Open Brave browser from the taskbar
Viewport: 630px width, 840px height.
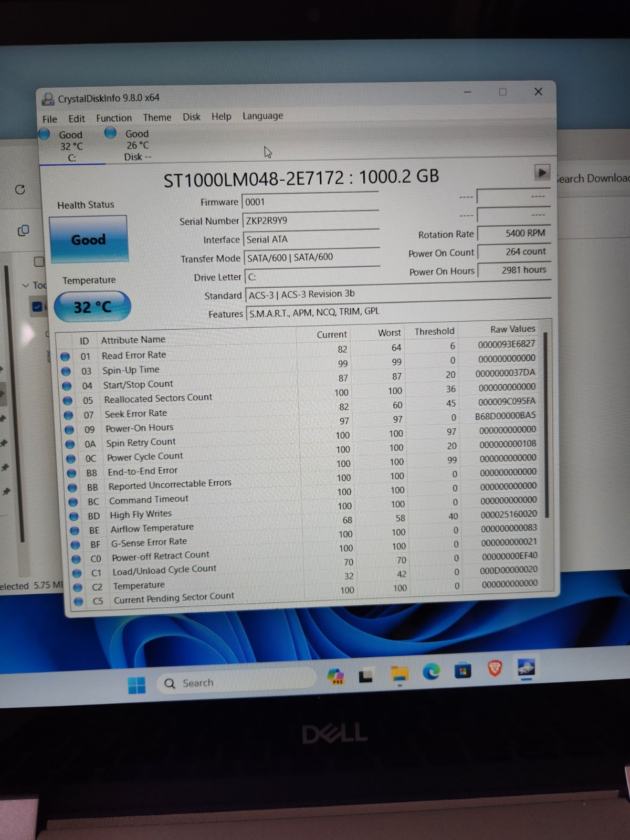[495, 668]
